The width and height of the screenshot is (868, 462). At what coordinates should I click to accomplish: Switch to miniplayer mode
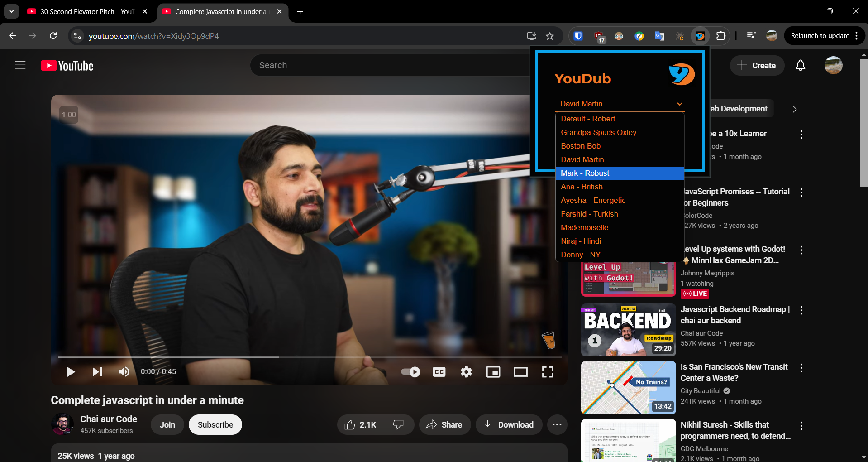493,372
